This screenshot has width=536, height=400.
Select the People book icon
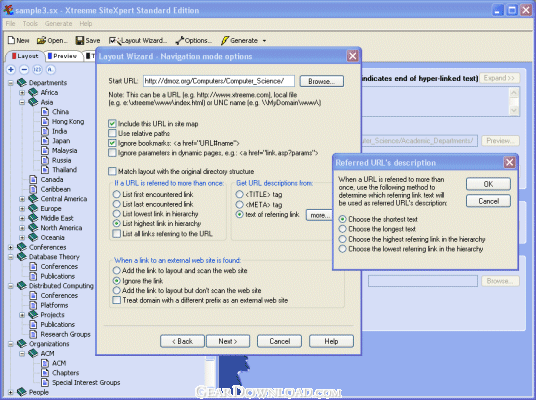(x=22, y=392)
